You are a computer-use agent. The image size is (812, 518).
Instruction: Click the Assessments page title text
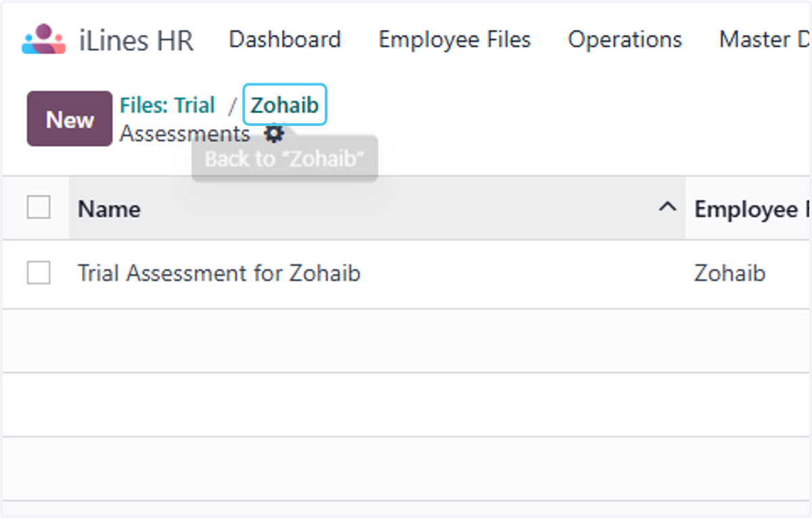click(185, 134)
